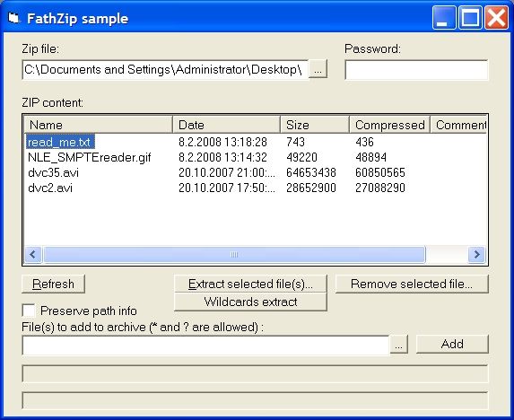This screenshot has height=420, width=514.
Task: Click the horizontal scrollbar thumb
Action: tap(234, 254)
